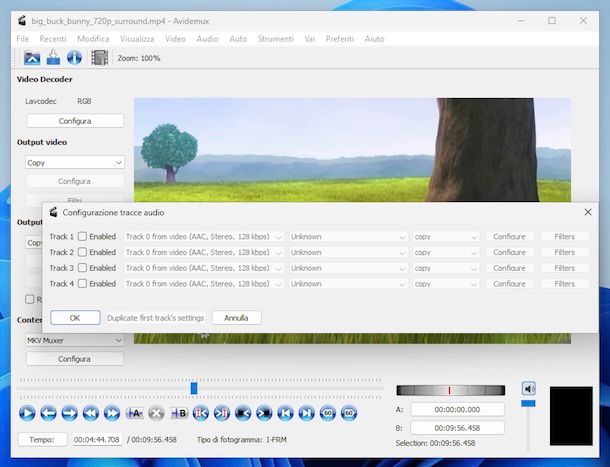Viewport: 610px width, 467px height.
Task: Click Annulla to cancel dialog
Action: point(237,318)
